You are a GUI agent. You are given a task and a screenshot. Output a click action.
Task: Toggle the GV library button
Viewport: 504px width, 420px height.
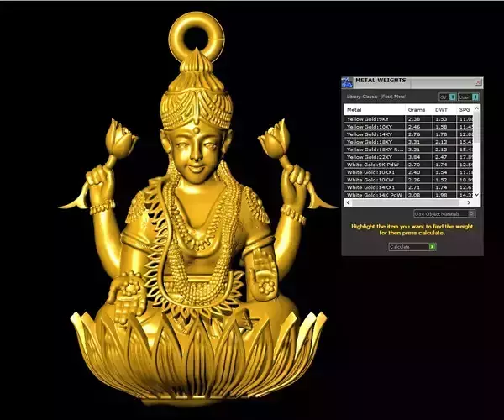click(x=448, y=97)
